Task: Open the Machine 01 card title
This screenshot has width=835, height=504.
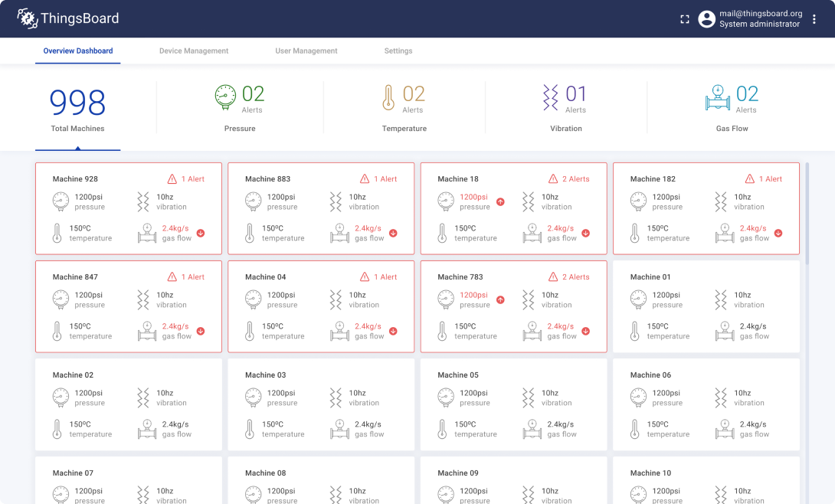Action: 650,277
